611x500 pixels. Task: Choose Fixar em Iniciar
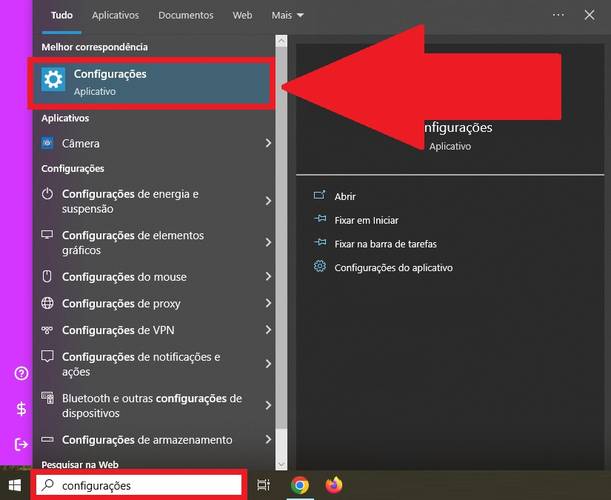point(366,220)
